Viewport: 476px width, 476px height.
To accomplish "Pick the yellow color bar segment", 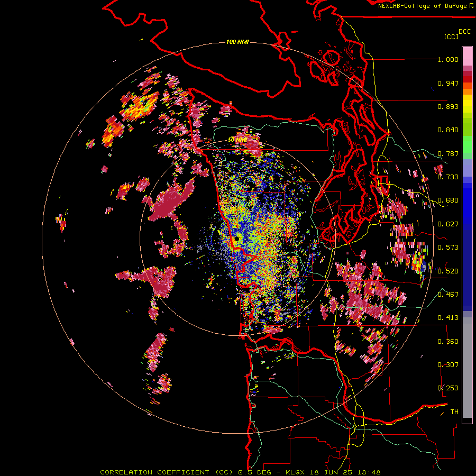I will [x=467, y=104].
